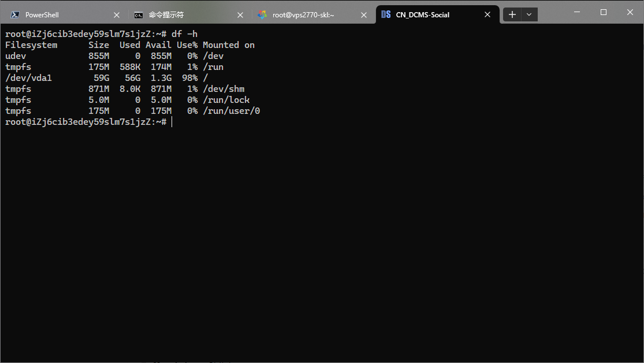
Task: Click the command prompt tab icon
Action: coord(139,15)
